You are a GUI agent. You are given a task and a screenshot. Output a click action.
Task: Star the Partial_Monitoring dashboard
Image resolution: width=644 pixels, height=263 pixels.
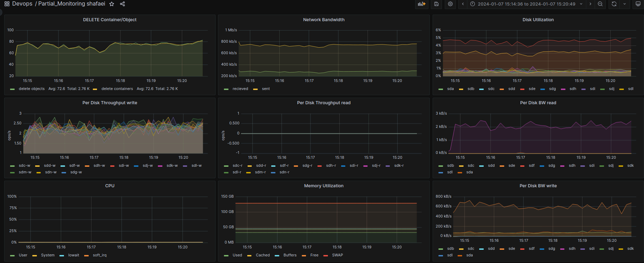(x=112, y=4)
